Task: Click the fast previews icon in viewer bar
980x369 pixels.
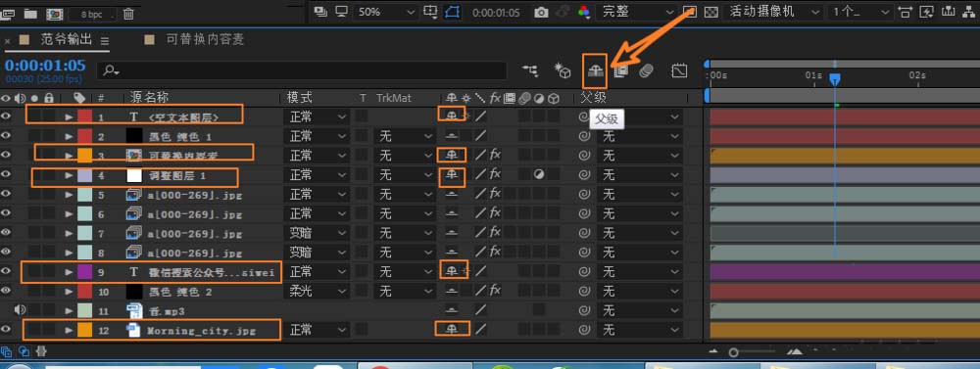Action: [x=927, y=12]
